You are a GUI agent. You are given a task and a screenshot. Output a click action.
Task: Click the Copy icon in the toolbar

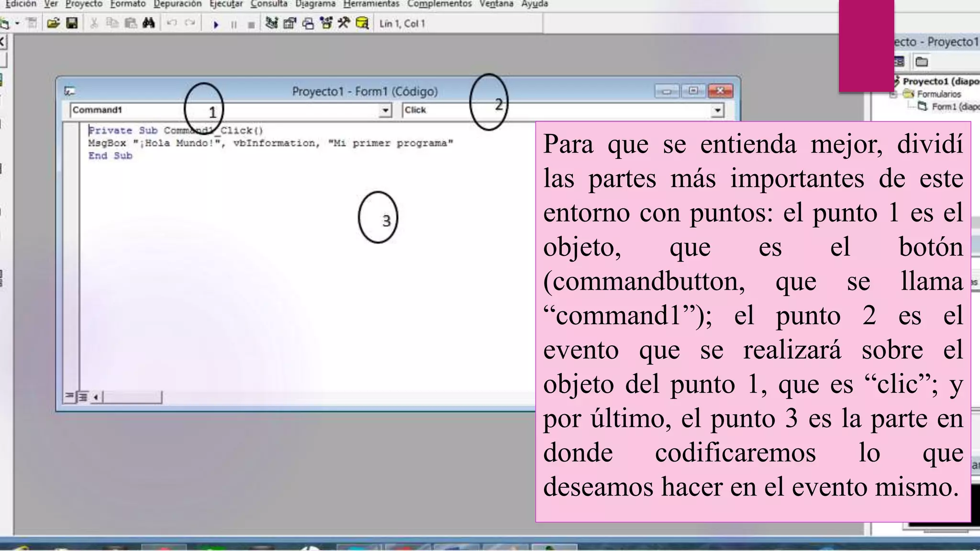pyautogui.click(x=112, y=23)
